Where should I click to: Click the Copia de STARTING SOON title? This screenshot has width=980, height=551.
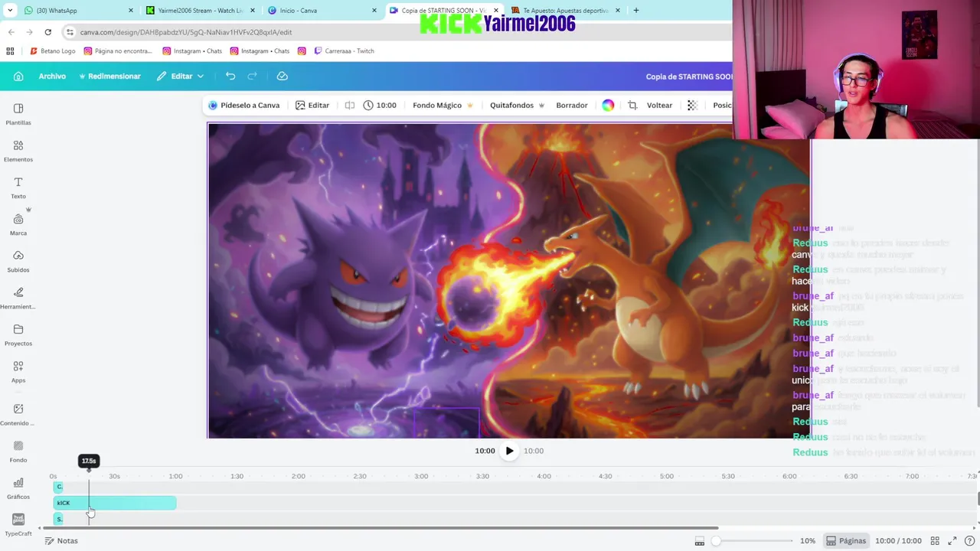click(x=689, y=77)
